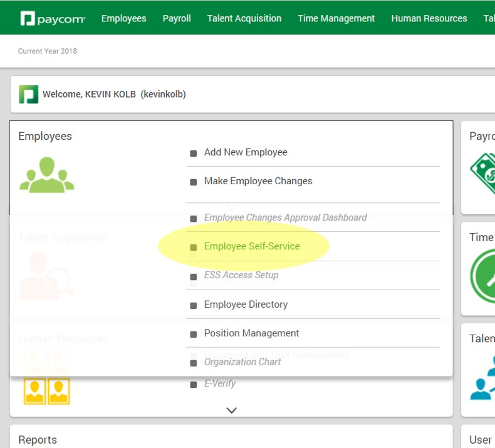495x448 pixels.
Task: Open ESS Access Setup
Action: pyautogui.click(x=241, y=275)
